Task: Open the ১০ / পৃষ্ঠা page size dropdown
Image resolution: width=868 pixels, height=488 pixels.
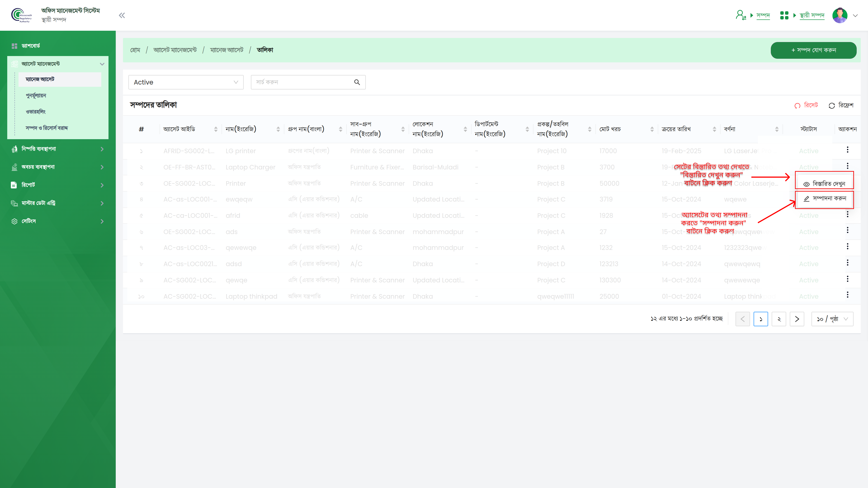Action: coord(832,319)
